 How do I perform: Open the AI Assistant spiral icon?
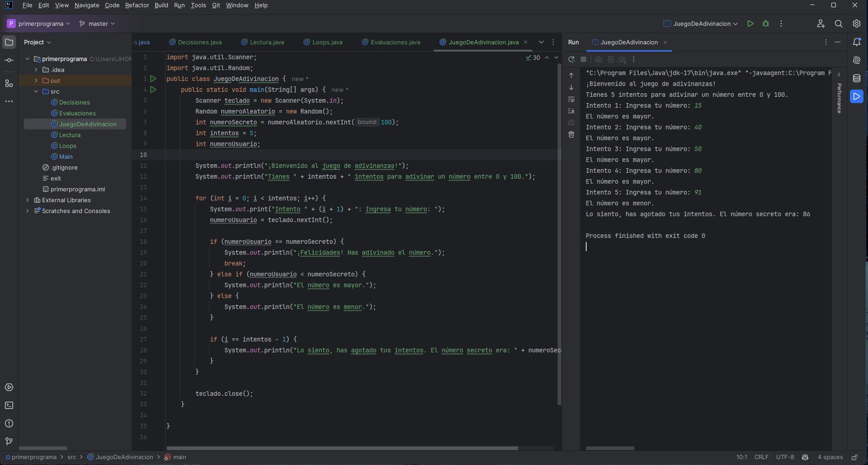857,60
